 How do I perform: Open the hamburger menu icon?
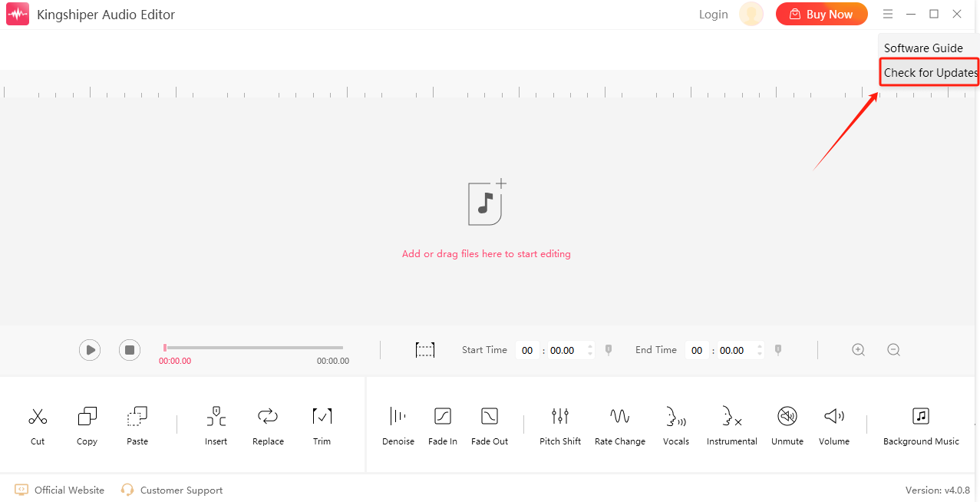coord(888,14)
